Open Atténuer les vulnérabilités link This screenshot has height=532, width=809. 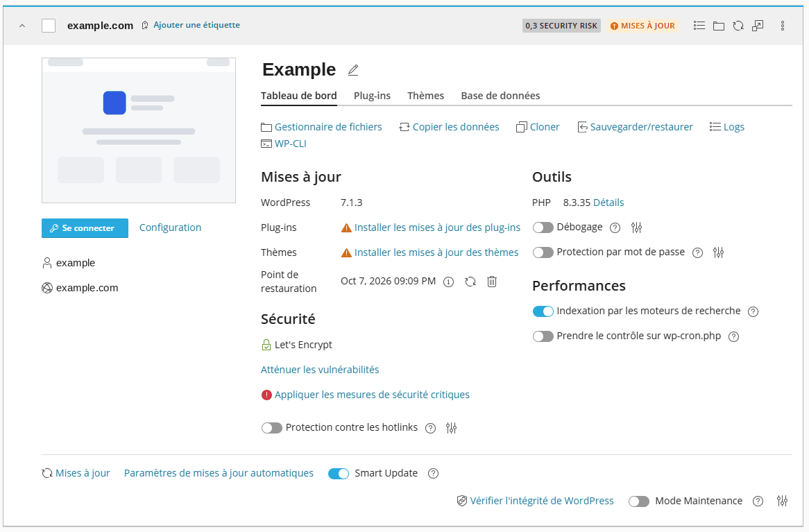click(320, 370)
